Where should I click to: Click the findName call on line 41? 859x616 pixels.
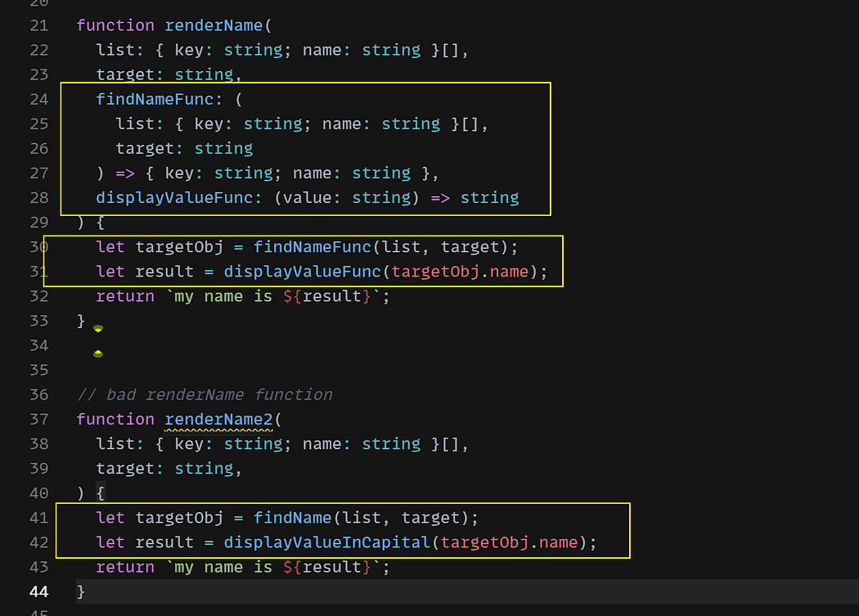[x=293, y=518]
